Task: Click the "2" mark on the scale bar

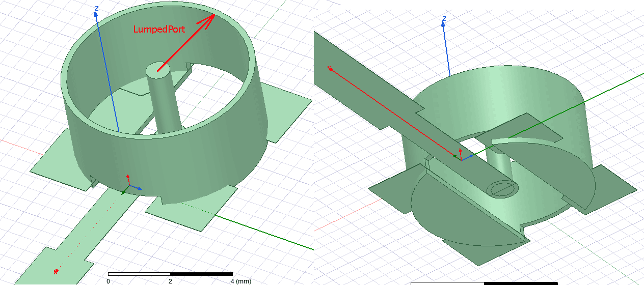Action: click(171, 281)
